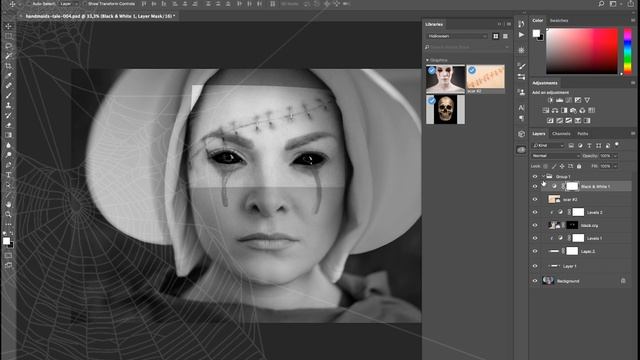
Task: Select the Clone Stamp tool
Action: click(x=8, y=105)
